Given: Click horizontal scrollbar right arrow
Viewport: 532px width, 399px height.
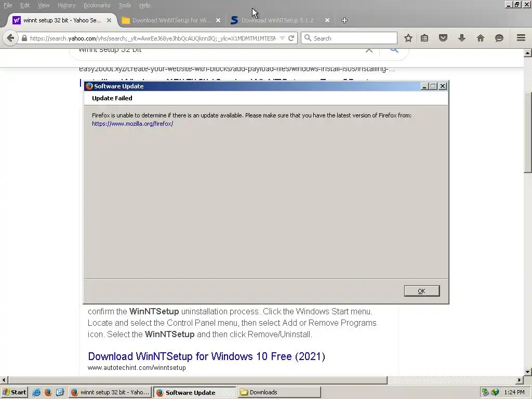Looking at the screenshot, I should pyautogui.click(x=520, y=380).
